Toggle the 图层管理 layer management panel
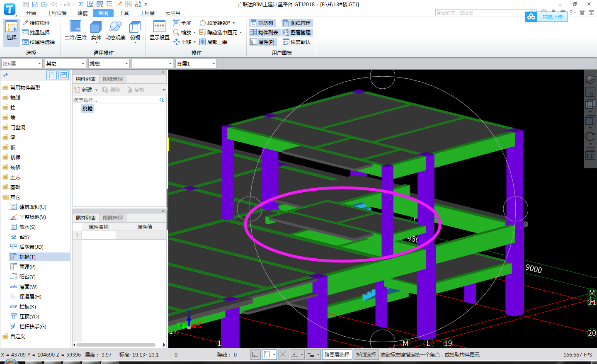The width and height of the screenshot is (597, 364). point(297,32)
